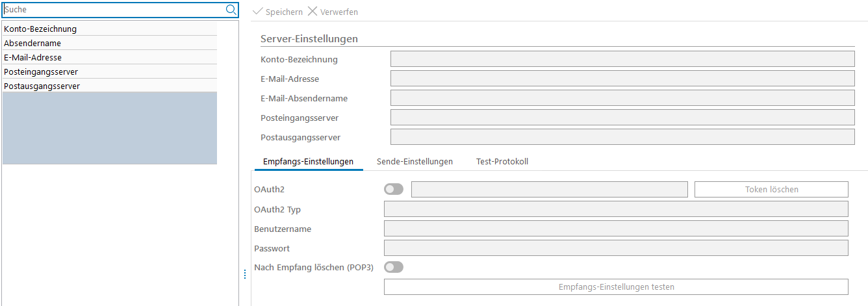Toggle the OAuth2 switch
This screenshot has width=868, height=306.
pyautogui.click(x=394, y=189)
